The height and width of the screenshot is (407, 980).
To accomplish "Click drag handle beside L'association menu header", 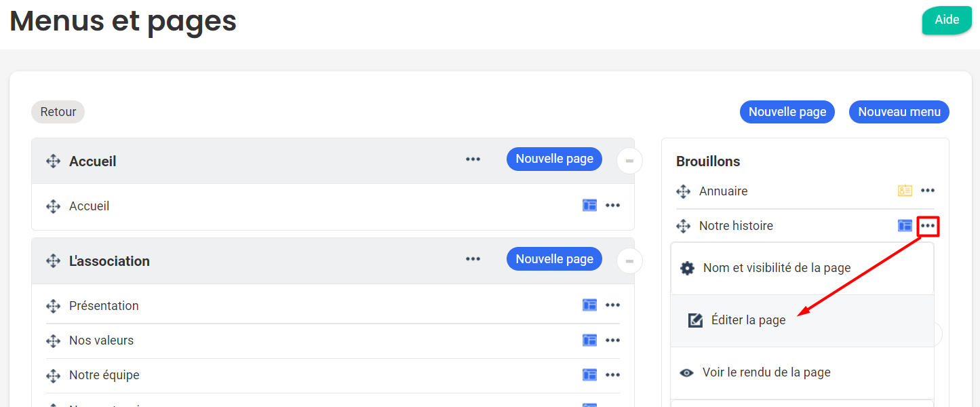I will pyautogui.click(x=53, y=261).
